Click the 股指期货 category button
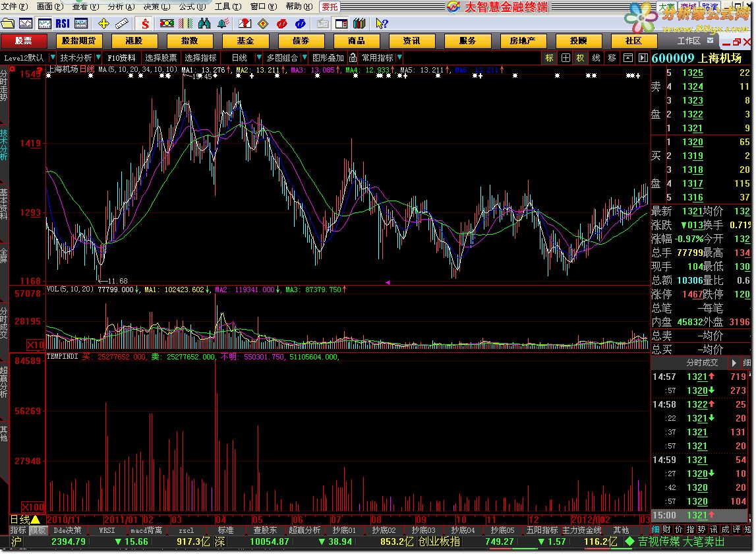The width and height of the screenshot is (756, 554). click(x=79, y=40)
